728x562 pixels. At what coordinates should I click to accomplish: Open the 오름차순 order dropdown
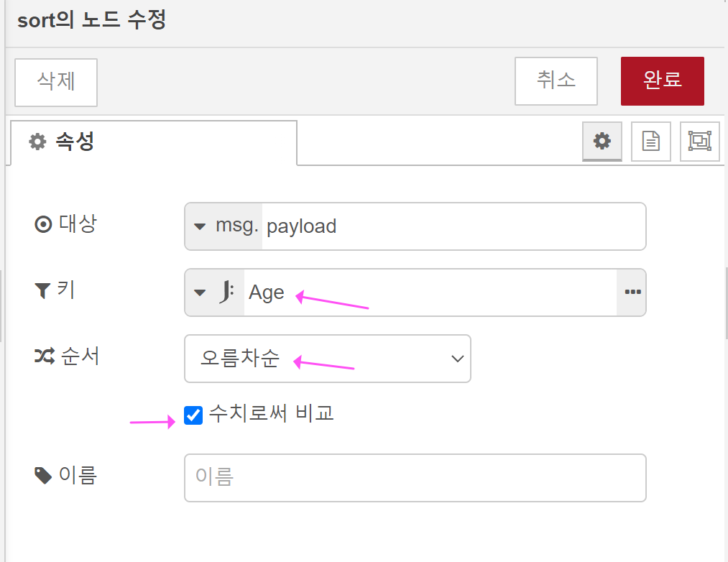(327, 359)
